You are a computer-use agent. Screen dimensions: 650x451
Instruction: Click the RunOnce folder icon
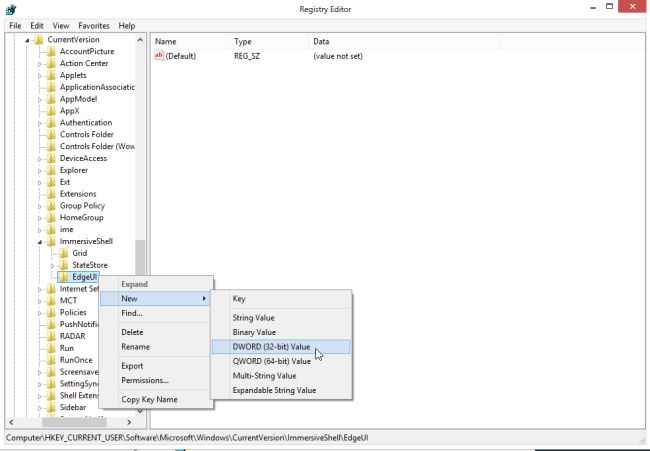coord(51,360)
